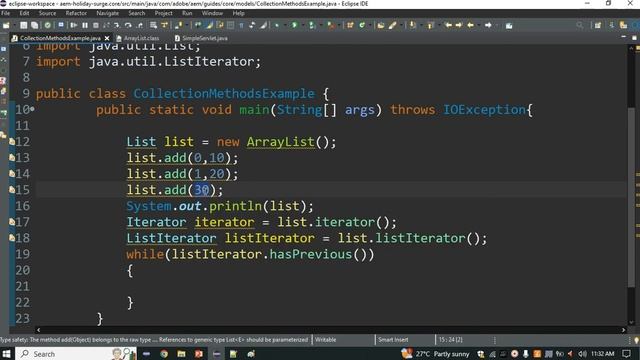Open the Source menu
The height and width of the screenshot is (360, 640).
pyautogui.click(x=47, y=13)
